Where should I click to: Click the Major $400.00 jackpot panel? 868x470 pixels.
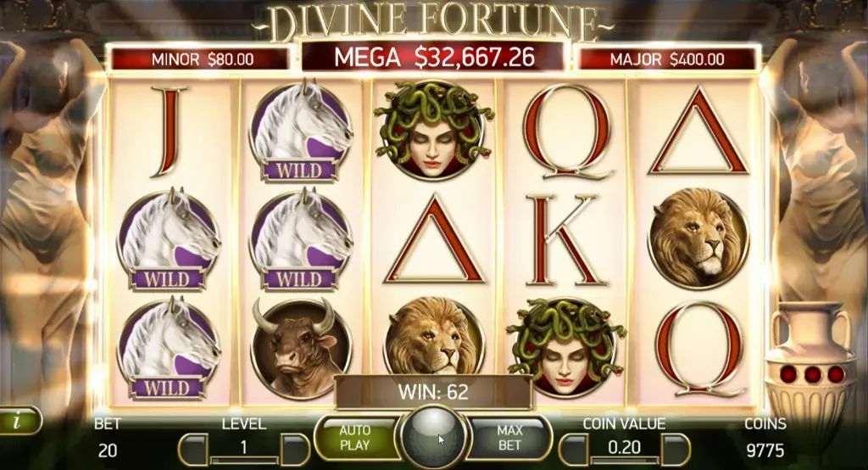click(x=667, y=59)
